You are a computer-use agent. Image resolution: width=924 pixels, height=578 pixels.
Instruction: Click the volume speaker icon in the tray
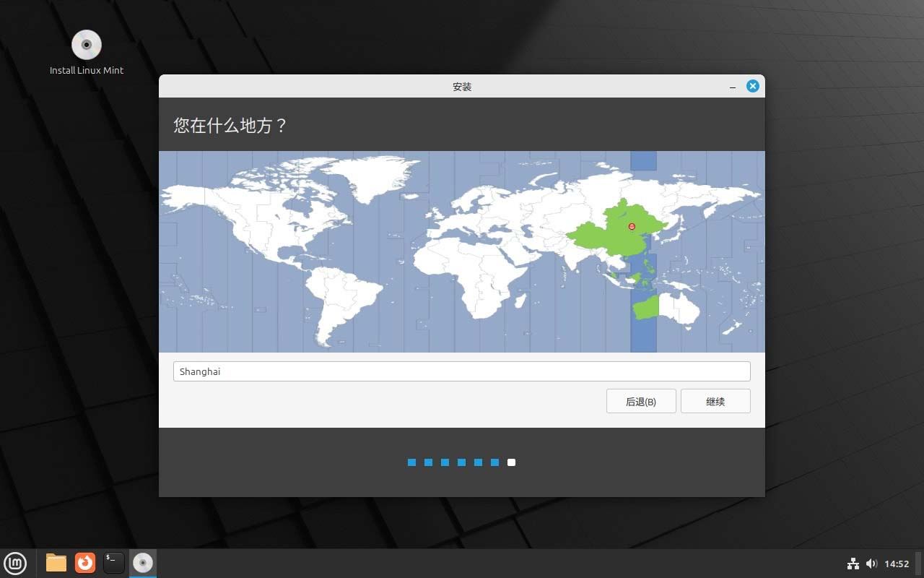(872, 564)
